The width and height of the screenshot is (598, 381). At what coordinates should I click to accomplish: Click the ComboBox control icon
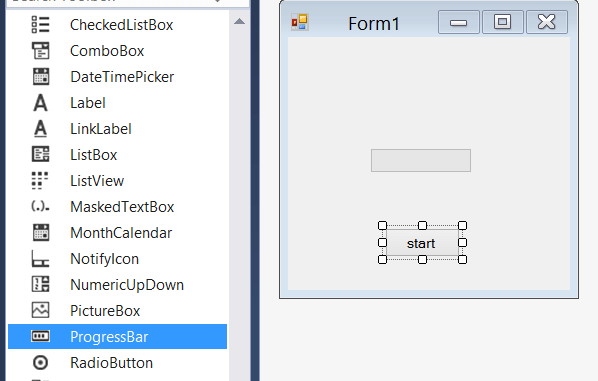(40, 51)
